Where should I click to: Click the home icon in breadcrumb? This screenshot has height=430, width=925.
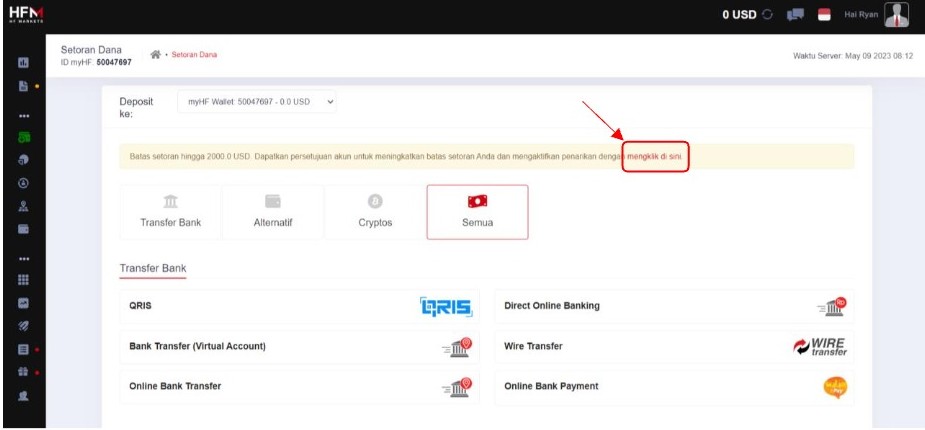point(155,55)
